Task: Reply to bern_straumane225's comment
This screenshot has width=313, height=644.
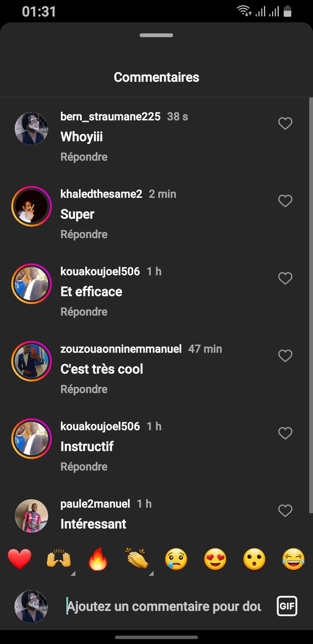Action: [84, 157]
